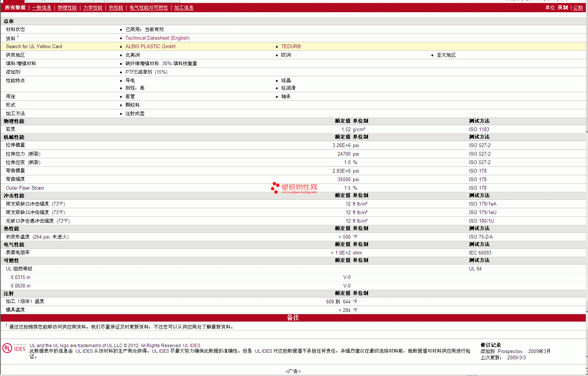Click the 经润滑 feature entry

pyautogui.click(x=288, y=88)
